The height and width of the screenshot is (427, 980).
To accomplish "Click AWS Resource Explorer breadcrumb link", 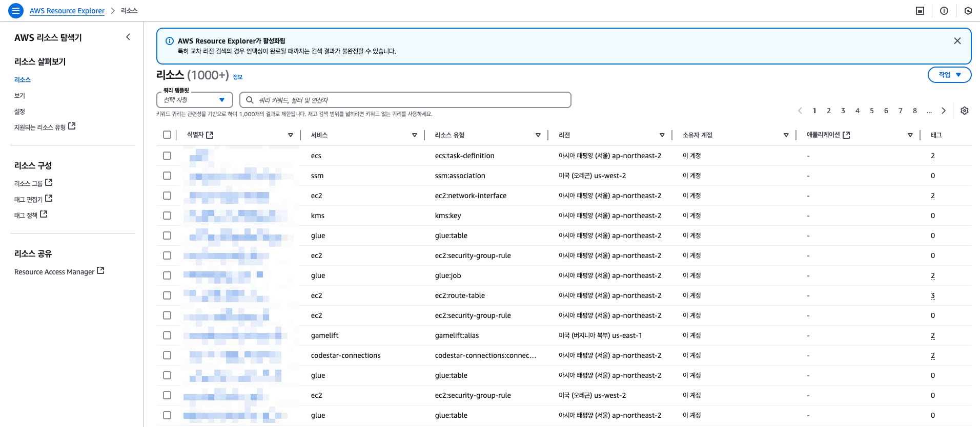I will (67, 11).
